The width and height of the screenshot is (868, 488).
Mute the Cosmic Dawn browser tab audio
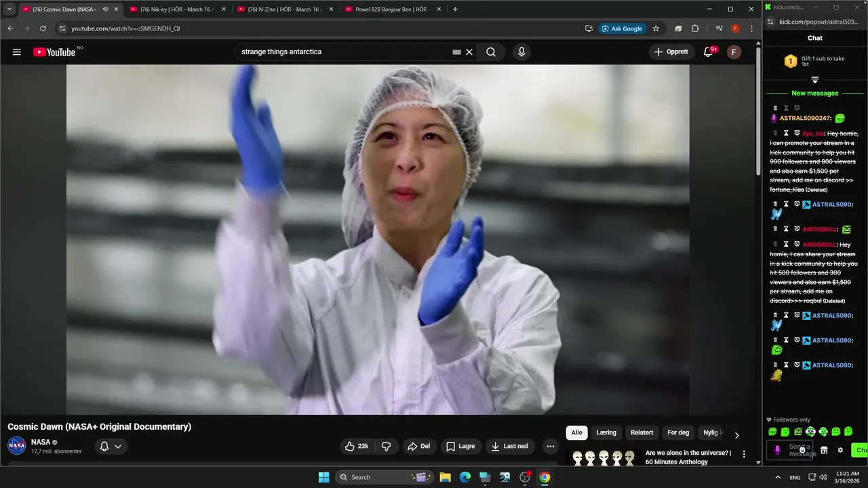104,9
